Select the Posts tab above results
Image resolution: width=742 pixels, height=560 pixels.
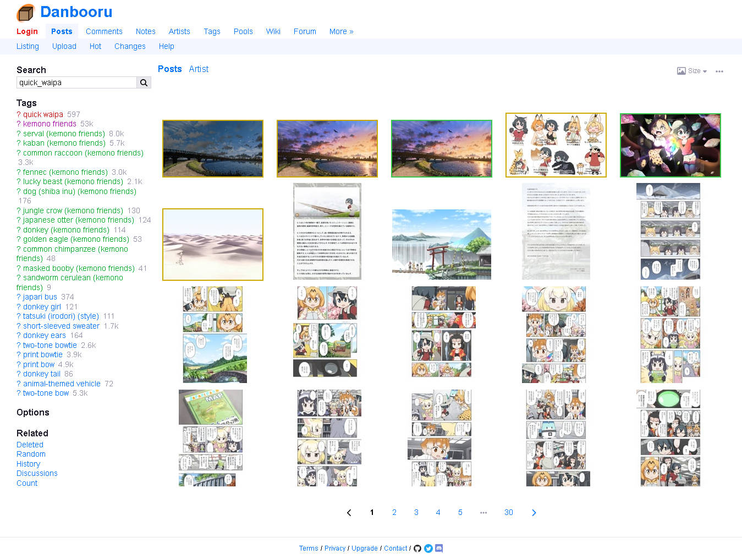(x=169, y=69)
